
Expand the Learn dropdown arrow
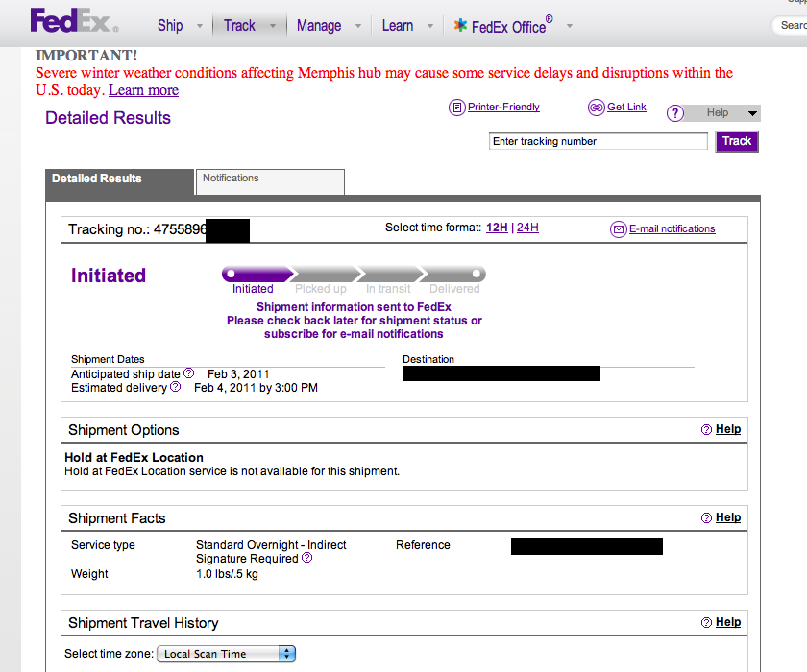point(430,26)
